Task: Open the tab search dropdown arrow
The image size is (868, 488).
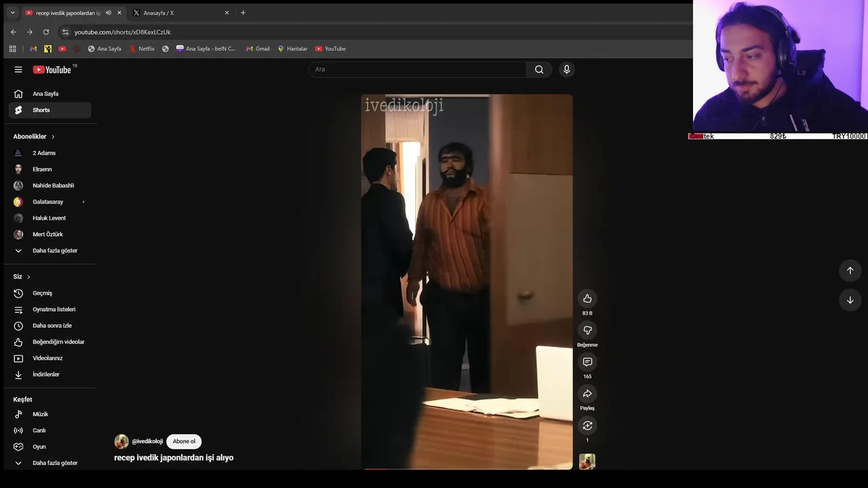Action: coord(12,13)
